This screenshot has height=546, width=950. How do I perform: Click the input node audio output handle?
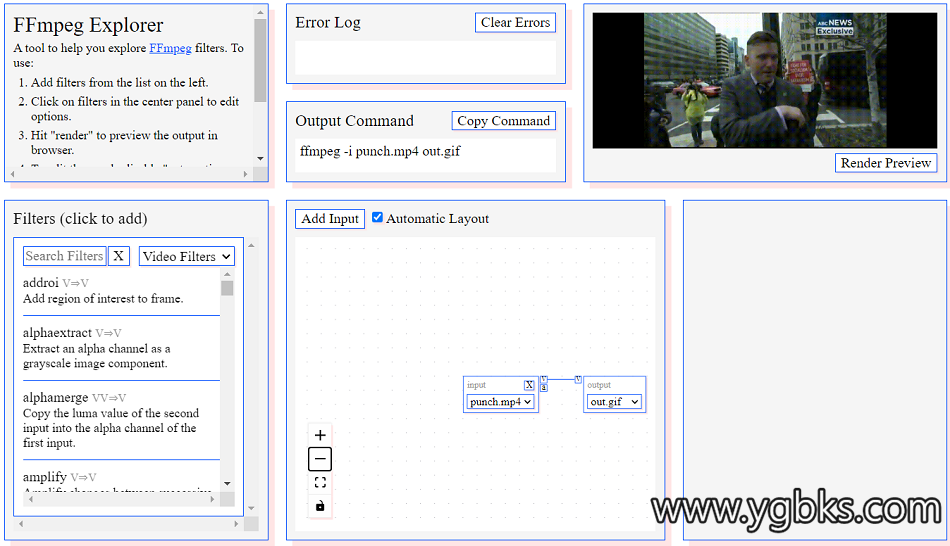(544, 387)
